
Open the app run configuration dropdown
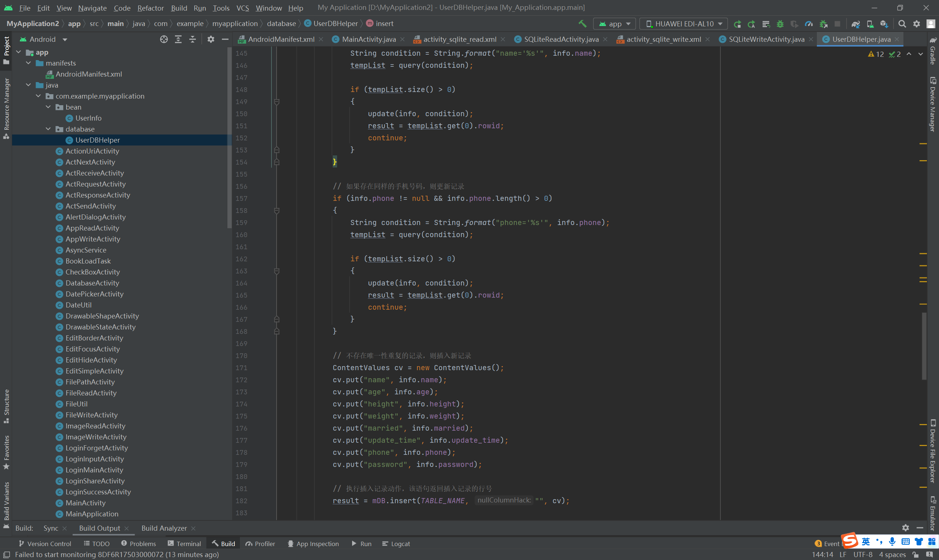[615, 24]
